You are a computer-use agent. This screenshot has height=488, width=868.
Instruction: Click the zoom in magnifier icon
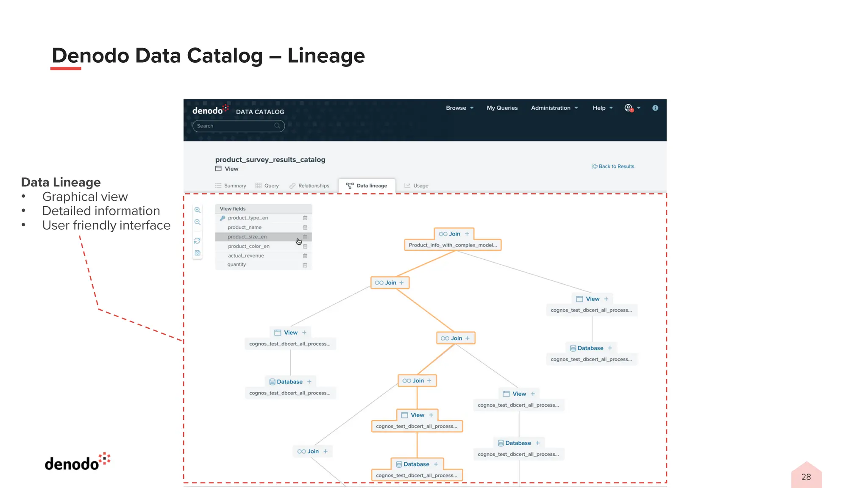(198, 210)
